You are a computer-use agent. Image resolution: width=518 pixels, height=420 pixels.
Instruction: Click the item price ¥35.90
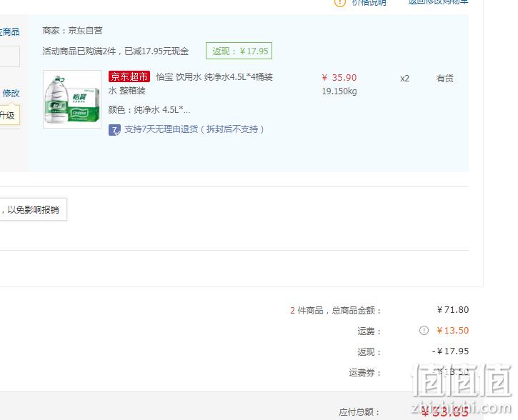339,78
